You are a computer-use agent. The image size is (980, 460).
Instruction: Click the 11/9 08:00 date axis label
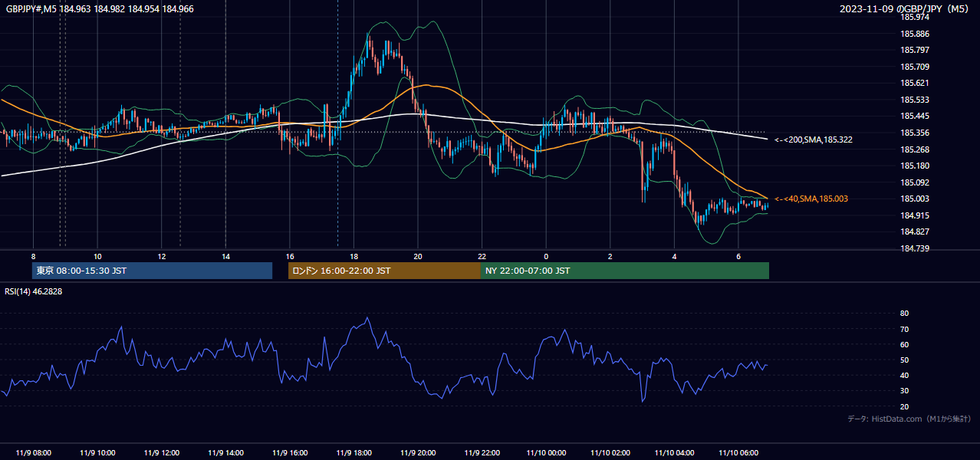tap(33, 453)
